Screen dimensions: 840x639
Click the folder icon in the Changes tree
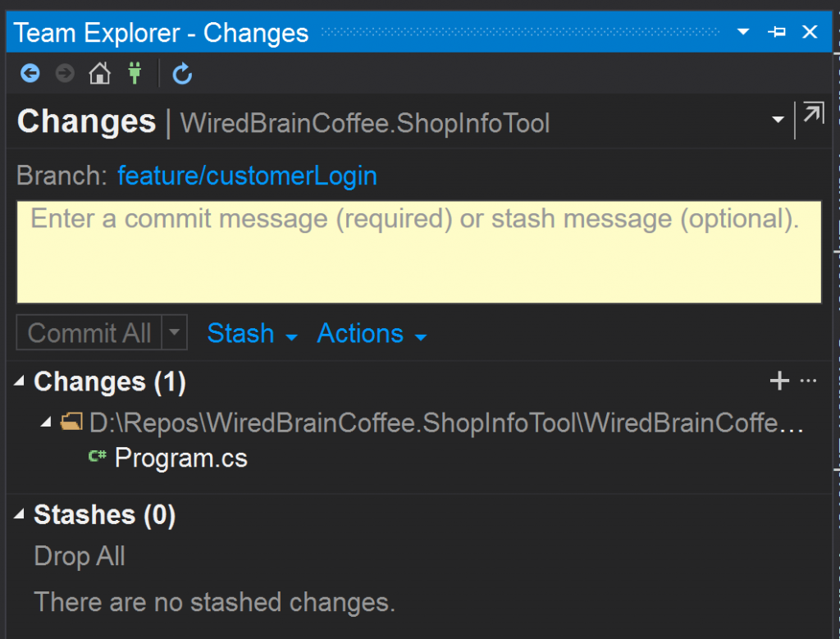[71, 422]
